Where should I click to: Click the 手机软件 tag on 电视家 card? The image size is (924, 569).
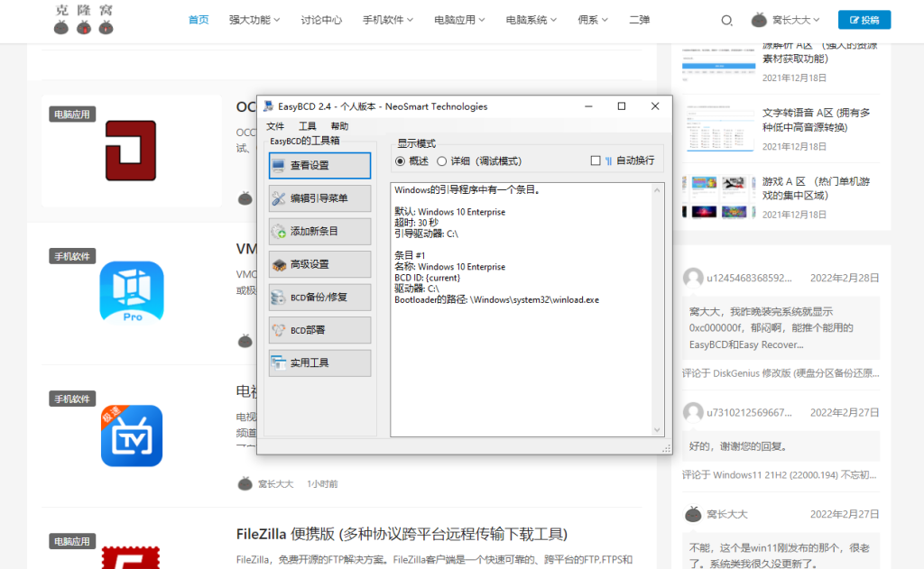coord(72,399)
